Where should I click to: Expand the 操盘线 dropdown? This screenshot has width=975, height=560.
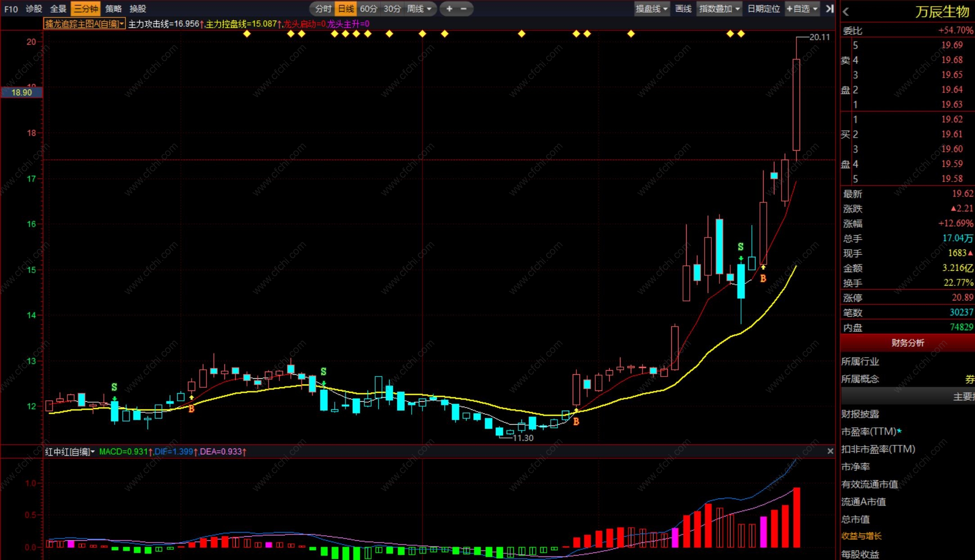[651, 9]
